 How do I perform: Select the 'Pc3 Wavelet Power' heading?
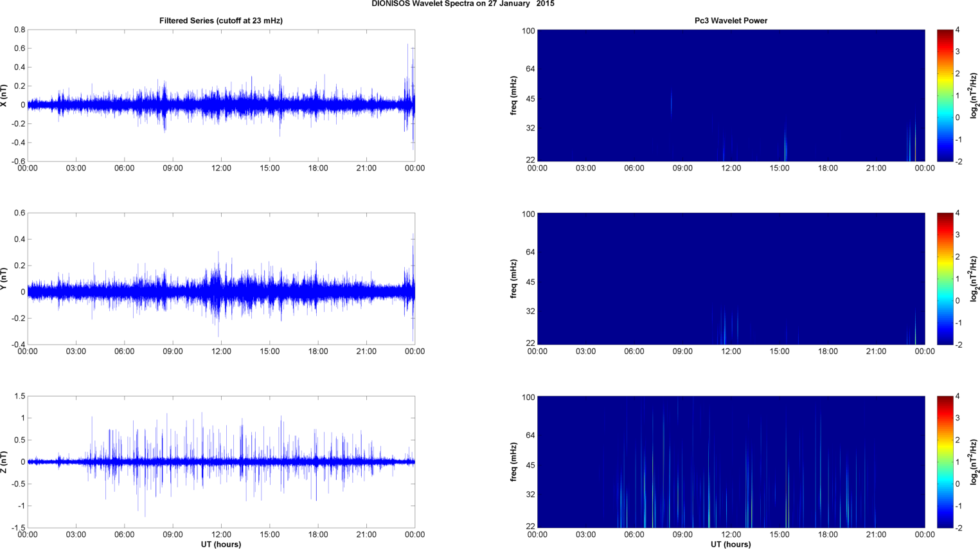pyautogui.click(x=731, y=21)
